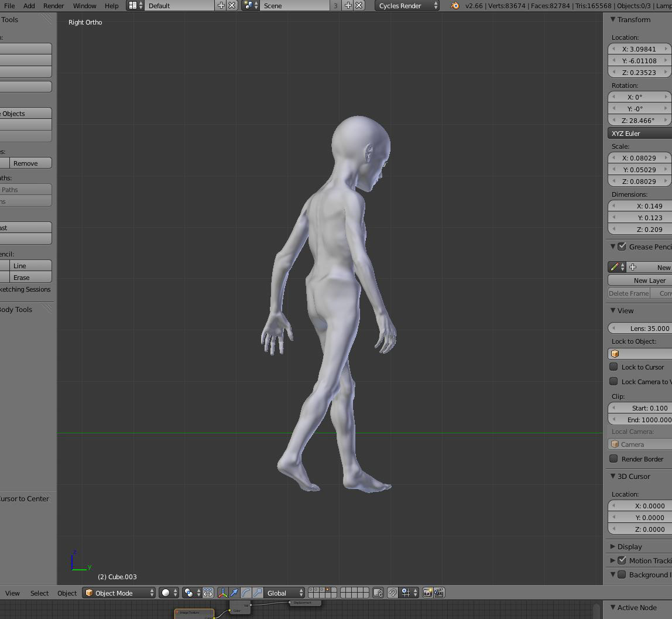Enable Lock Camera to View

pyautogui.click(x=613, y=381)
